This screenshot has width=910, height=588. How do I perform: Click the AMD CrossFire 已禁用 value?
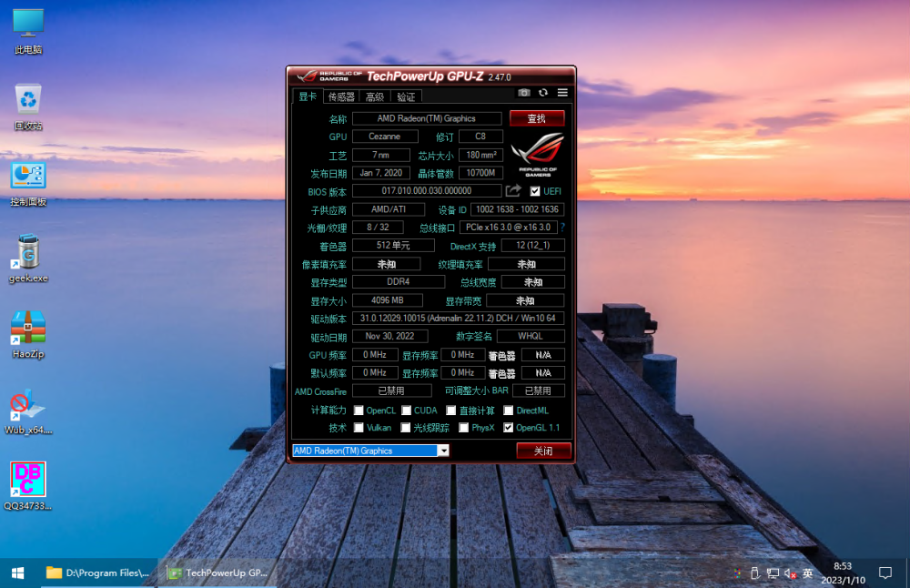click(x=391, y=390)
